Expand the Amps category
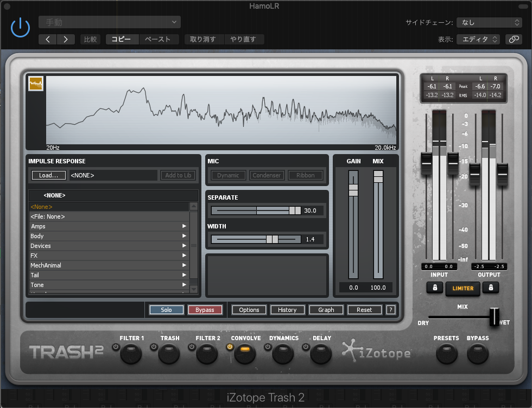 (109, 226)
